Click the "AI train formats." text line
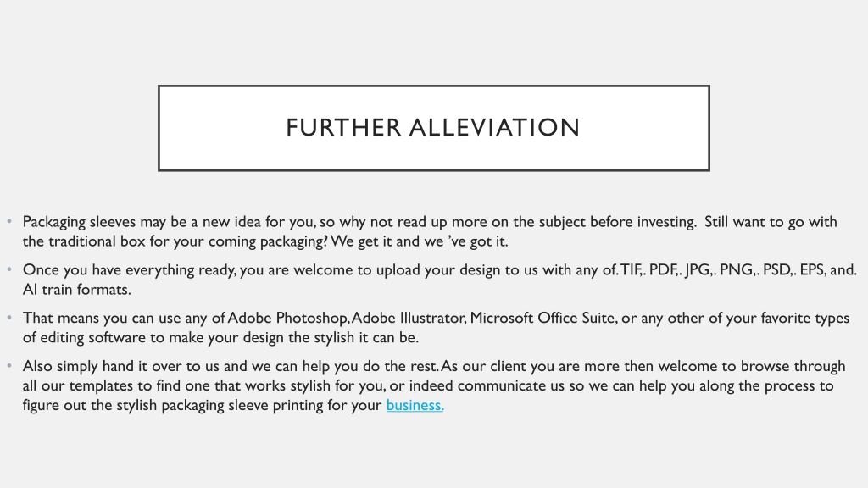The height and width of the screenshot is (488, 868). [77, 290]
